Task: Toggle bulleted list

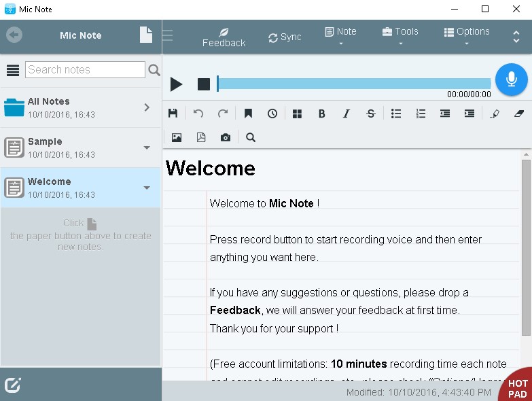Action: (396, 114)
